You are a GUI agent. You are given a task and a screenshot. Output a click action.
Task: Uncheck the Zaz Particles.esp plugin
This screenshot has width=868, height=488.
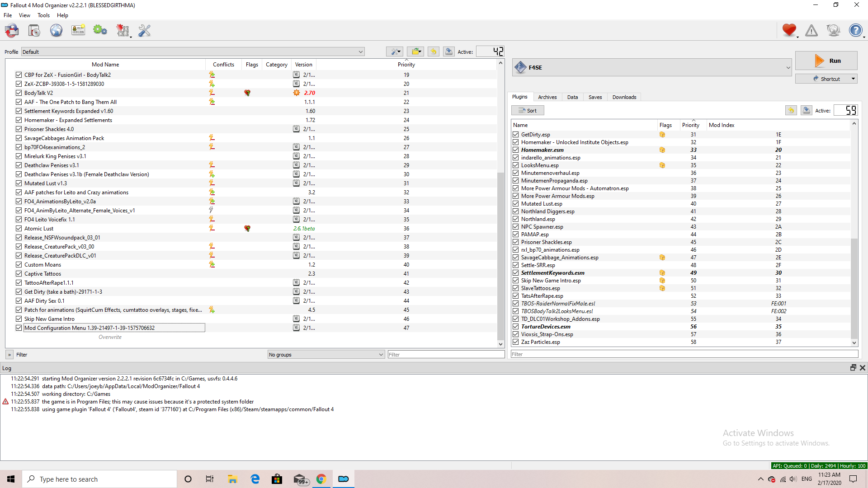(x=515, y=342)
